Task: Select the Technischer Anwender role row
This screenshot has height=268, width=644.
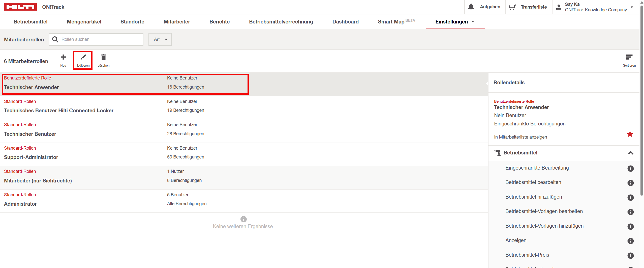Action: click(244, 84)
